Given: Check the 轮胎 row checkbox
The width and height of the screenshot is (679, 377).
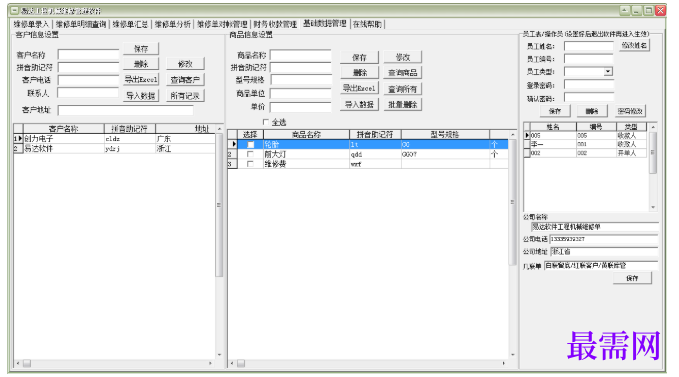Looking at the screenshot, I should pyautogui.click(x=250, y=145).
